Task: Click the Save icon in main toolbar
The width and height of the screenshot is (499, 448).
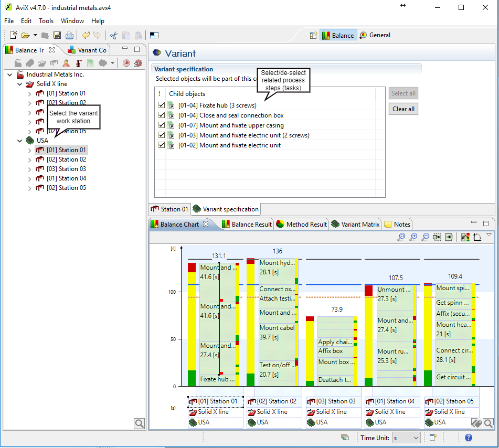Action: (57, 35)
